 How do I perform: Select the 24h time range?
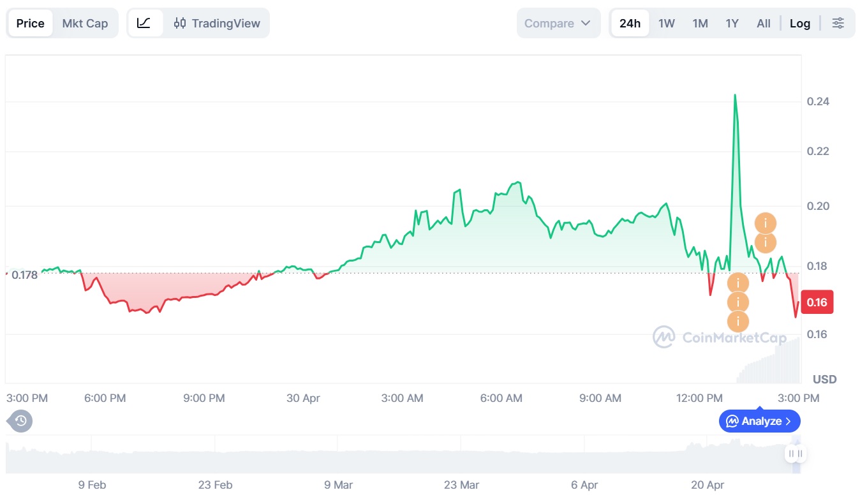click(630, 24)
